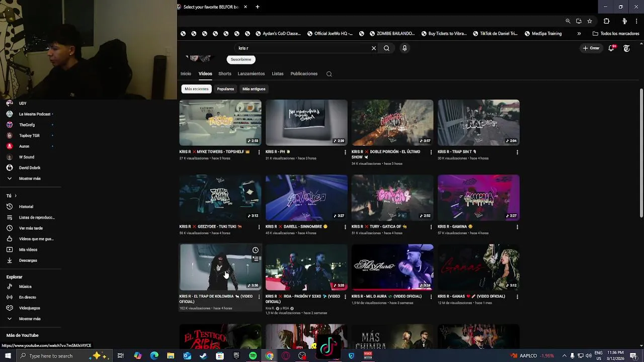Open Descargas in the sidebar

[28, 260]
